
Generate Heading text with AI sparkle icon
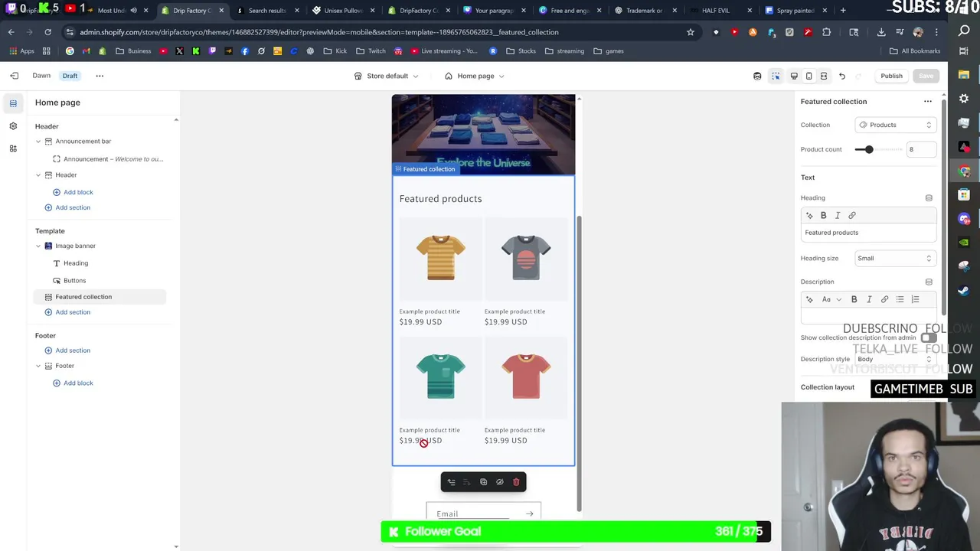pos(810,216)
